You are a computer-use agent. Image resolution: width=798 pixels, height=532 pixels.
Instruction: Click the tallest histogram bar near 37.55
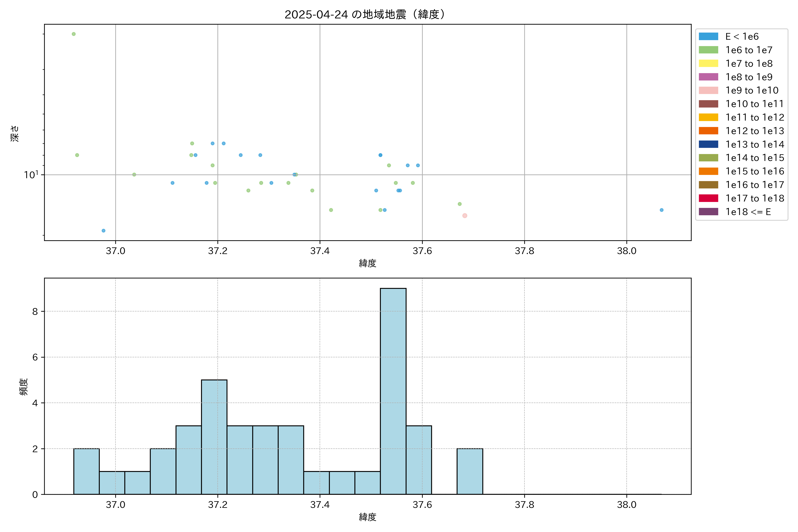393,391
